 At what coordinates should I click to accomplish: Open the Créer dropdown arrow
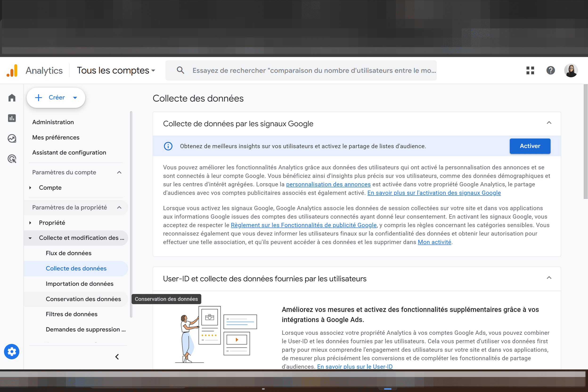point(75,98)
